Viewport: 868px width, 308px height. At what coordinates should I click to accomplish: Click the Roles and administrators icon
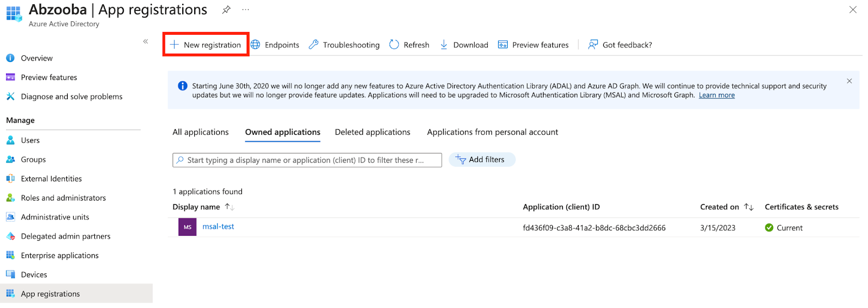point(10,198)
